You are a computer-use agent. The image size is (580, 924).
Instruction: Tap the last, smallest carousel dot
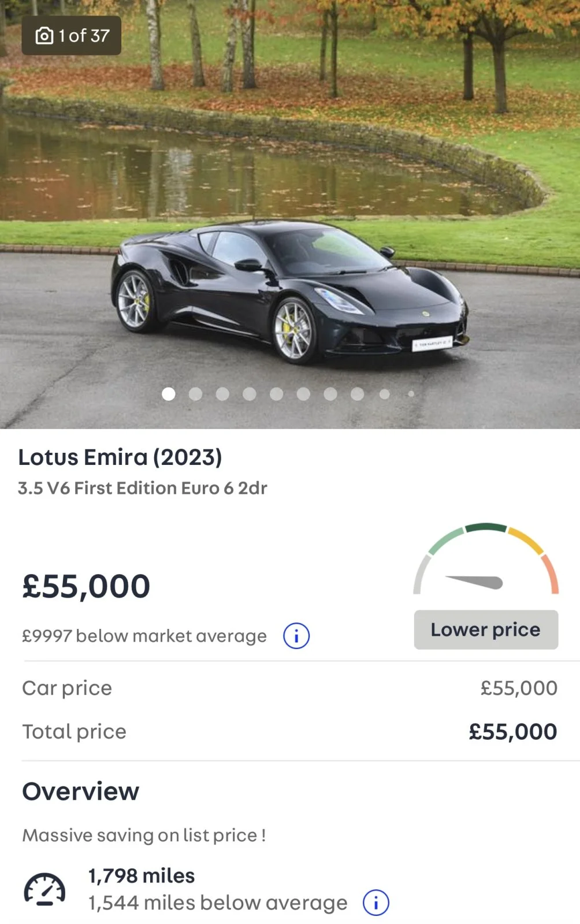411,394
